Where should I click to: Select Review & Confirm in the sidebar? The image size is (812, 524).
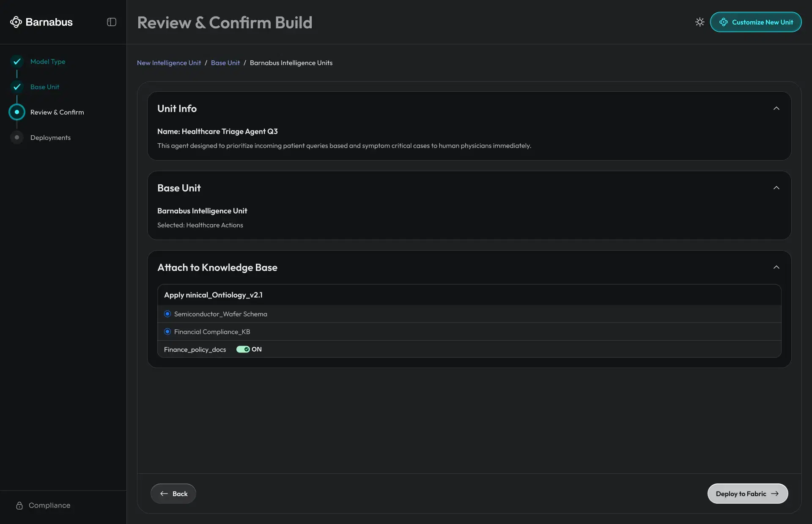[57, 112]
